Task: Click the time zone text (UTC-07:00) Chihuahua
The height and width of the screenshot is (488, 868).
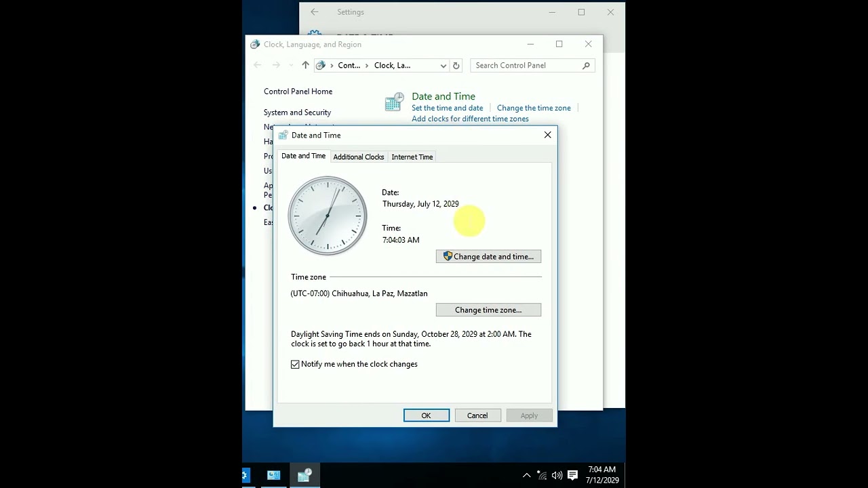Action: point(359,293)
